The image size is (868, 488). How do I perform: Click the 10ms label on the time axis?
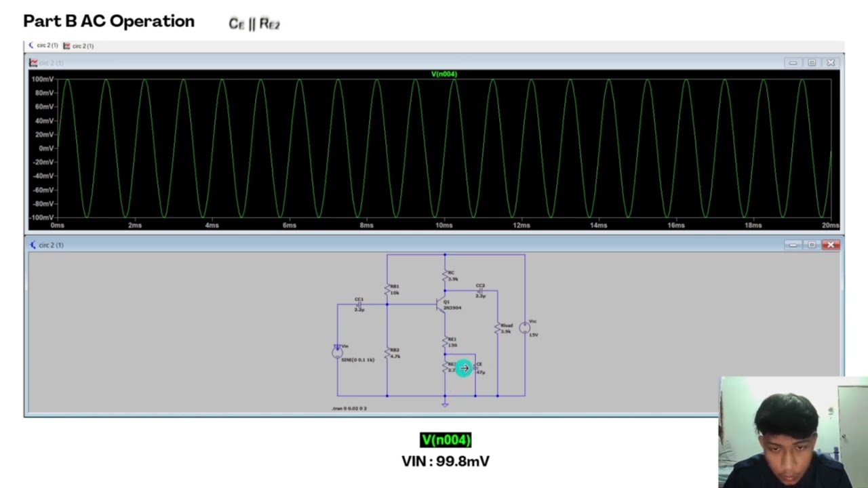pyautogui.click(x=444, y=225)
